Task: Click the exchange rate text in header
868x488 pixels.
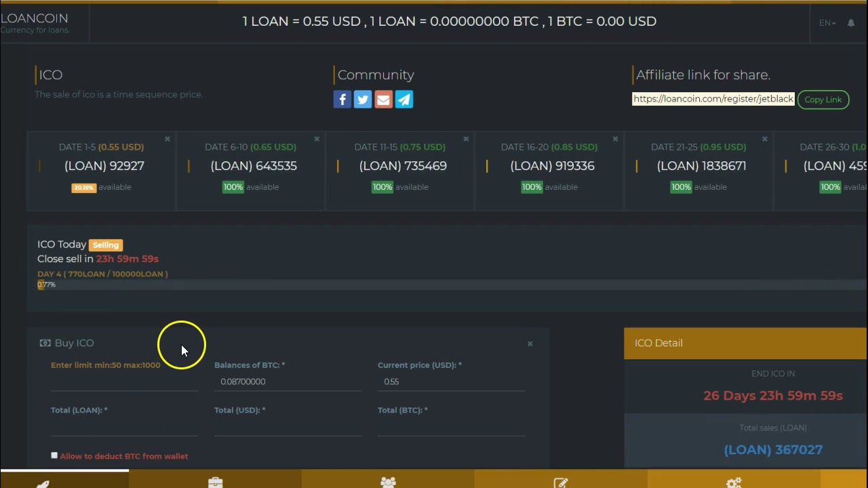Action: pyautogui.click(x=450, y=22)
